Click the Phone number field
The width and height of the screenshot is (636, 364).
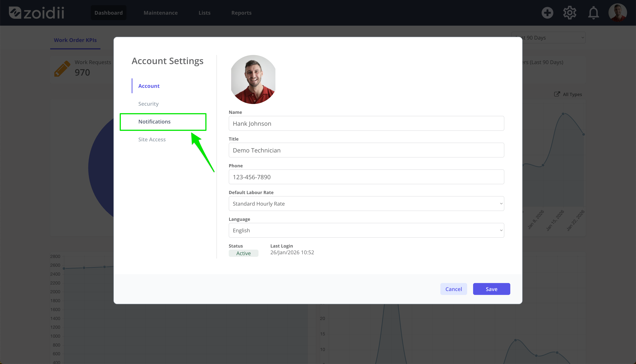click(366, 177)
